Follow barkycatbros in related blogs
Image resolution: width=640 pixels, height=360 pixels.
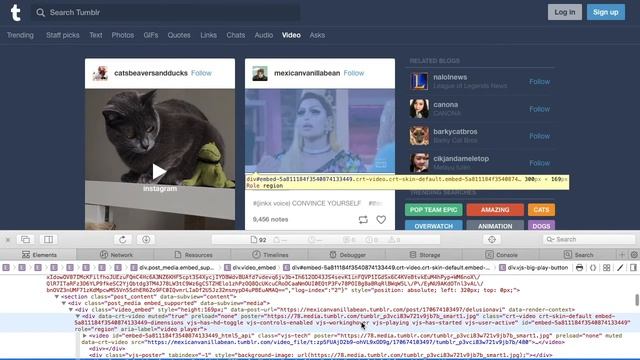pos(539,136)
